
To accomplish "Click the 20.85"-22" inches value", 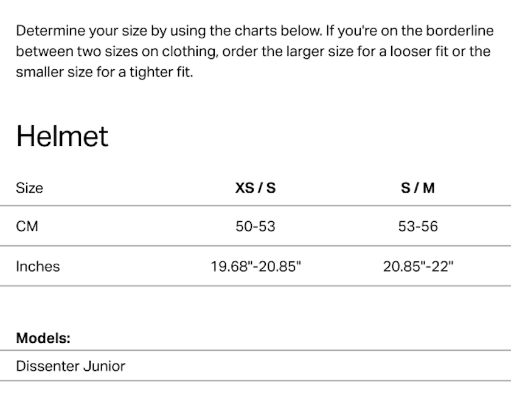I will 418,266.
